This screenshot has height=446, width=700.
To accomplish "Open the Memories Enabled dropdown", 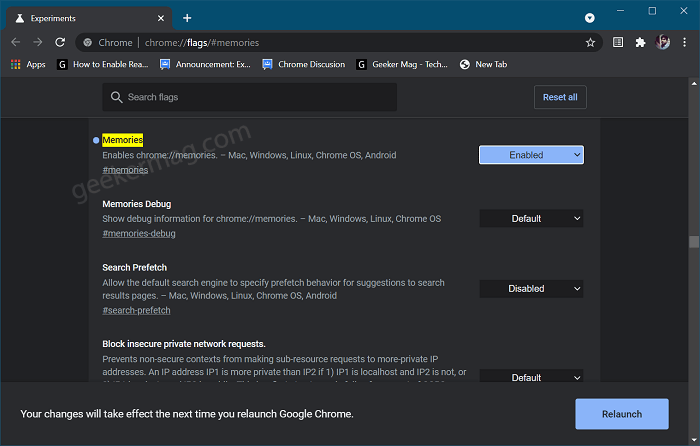I will [x=531, y=155].
